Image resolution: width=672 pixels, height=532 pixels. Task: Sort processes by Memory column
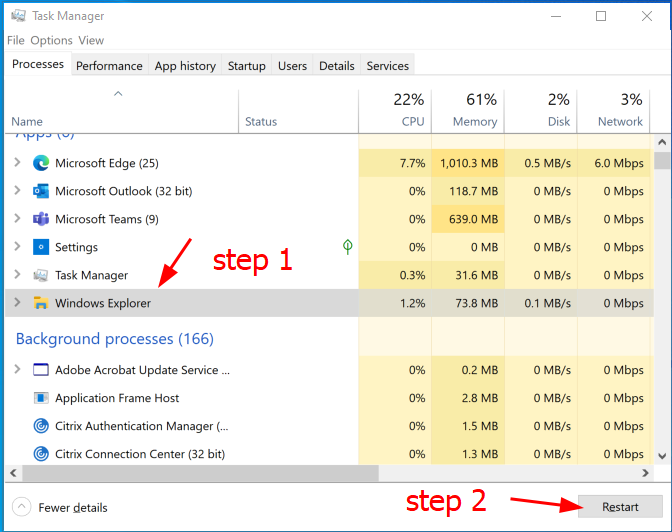click(x=468, y=111)
